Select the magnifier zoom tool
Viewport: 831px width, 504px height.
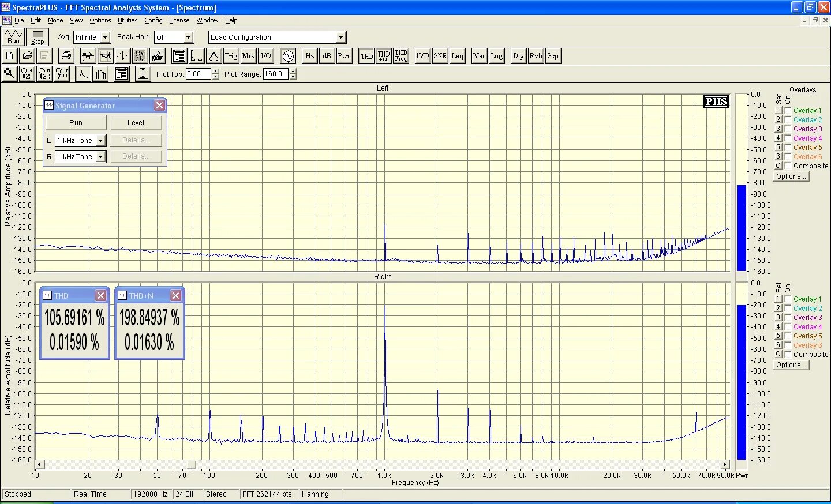[9, 74]
